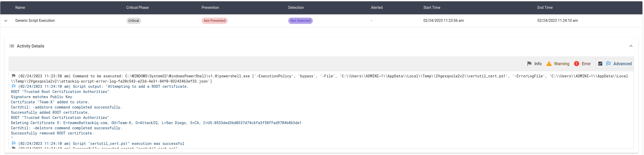Click the grey Critical phase badge
The image size is (644, 155).
(133, 21)
